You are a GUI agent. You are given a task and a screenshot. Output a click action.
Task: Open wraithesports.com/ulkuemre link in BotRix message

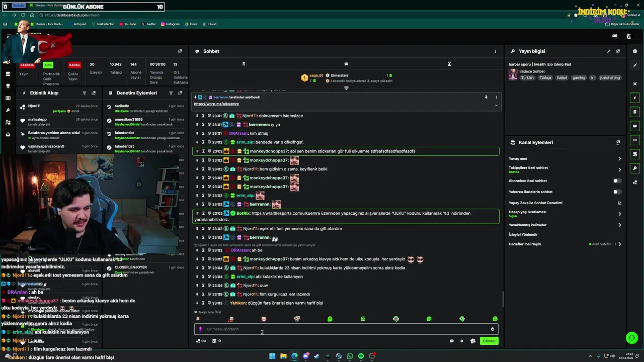[x=286, y=213]
